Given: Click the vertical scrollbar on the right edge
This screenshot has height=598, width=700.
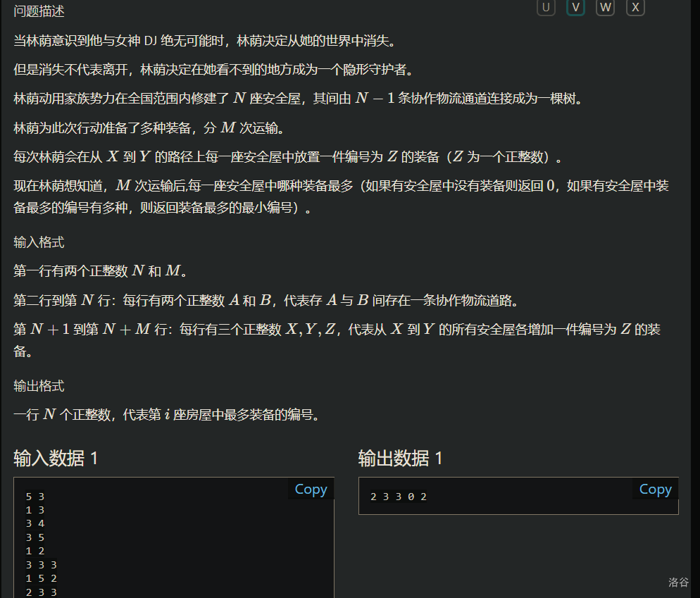Looking at the screenshot, I should (x=696, y=282).
